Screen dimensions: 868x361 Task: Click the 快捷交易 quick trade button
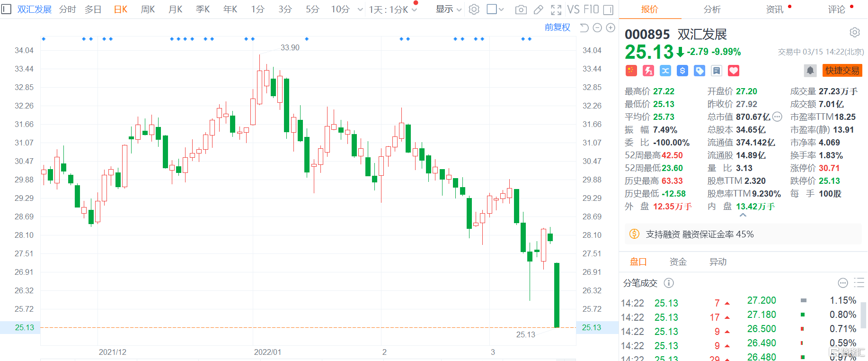coord(842,71)
